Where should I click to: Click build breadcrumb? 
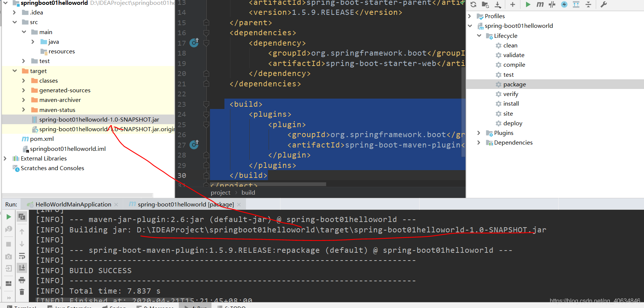(248, 193)
